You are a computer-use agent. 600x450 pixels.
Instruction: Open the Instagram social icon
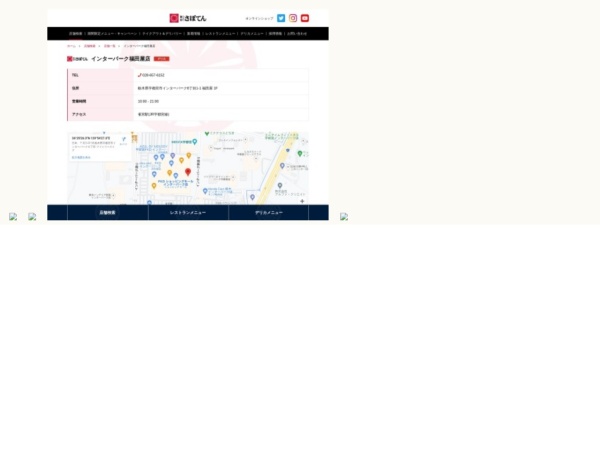tap(293, 18)
